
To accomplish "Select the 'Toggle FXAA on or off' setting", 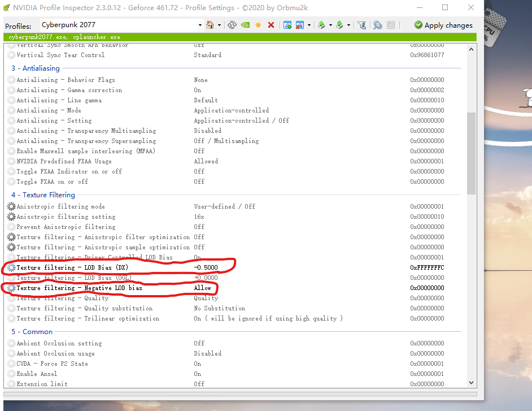I will (53, 181).
